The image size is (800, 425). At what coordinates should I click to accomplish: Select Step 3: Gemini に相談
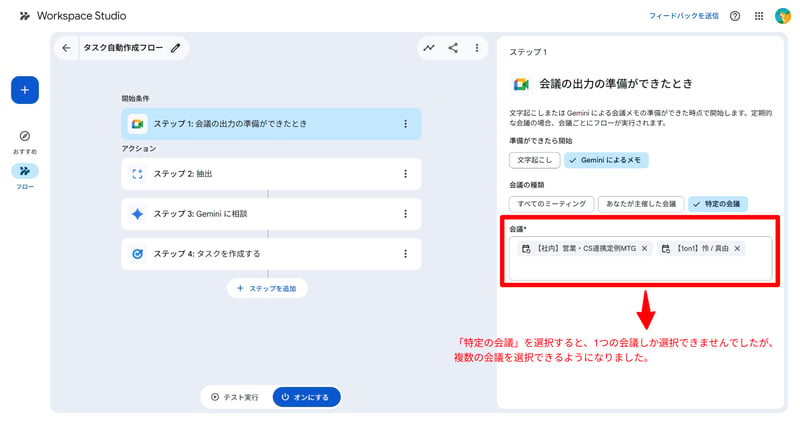[x=271, y=214]
